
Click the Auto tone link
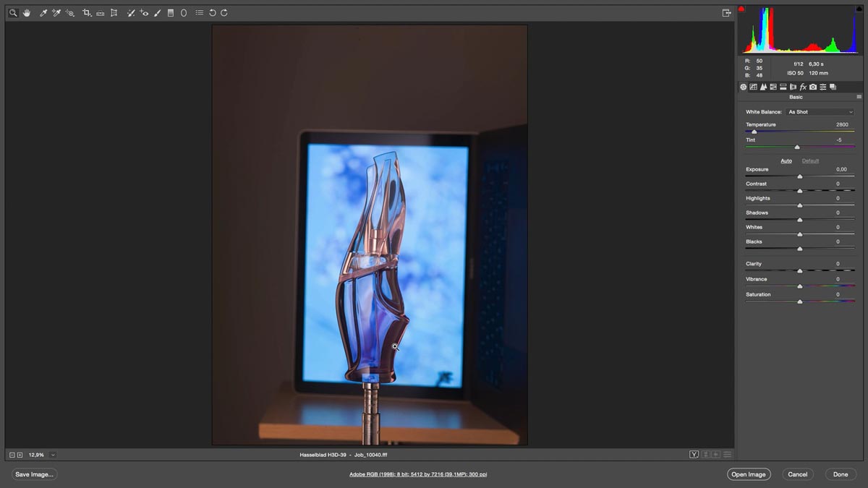786,160
